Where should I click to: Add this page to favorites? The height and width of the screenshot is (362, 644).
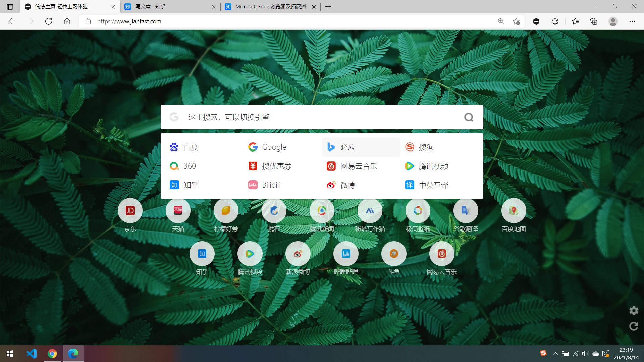pyautogui.click(x=516, y=21)
